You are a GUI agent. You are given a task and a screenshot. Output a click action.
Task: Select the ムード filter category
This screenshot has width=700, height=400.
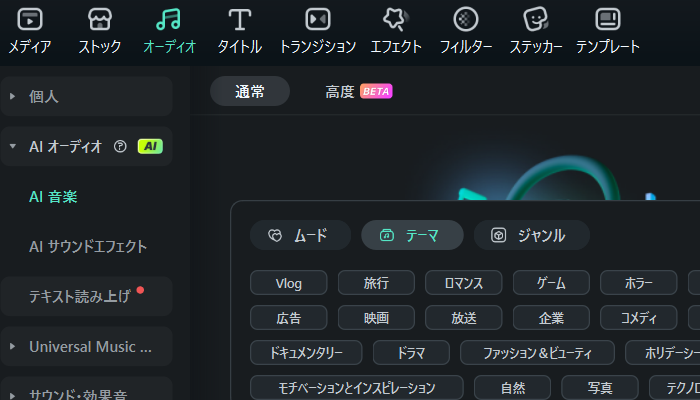pyautogui.click(x=300, y=235)
